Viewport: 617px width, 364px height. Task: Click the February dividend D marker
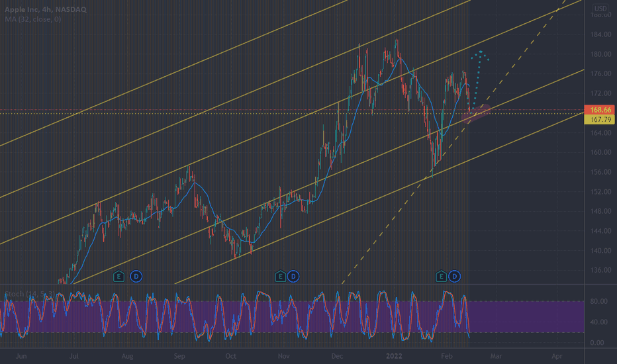(455, 276)
